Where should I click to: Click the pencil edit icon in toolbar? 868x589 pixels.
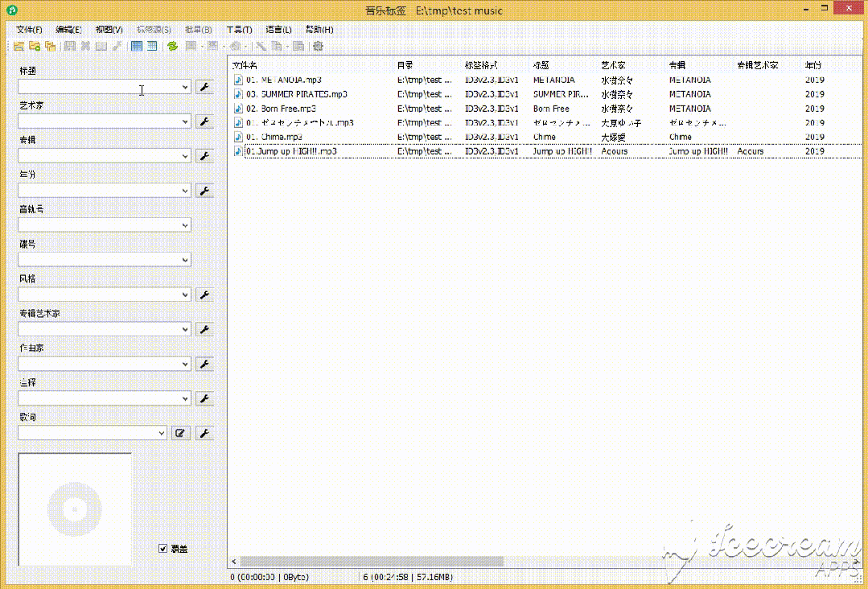(x=117, y=46)
